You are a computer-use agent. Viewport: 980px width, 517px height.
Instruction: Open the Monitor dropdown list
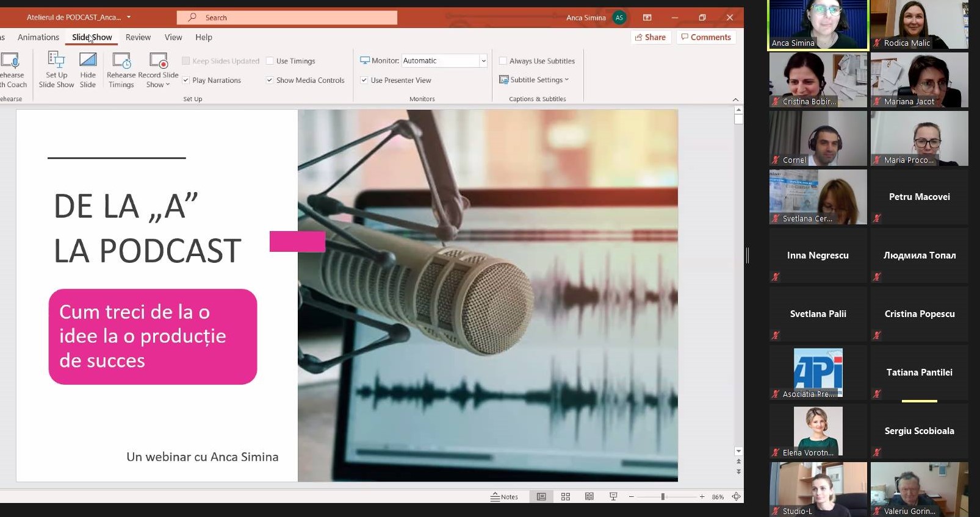point(483,61)
